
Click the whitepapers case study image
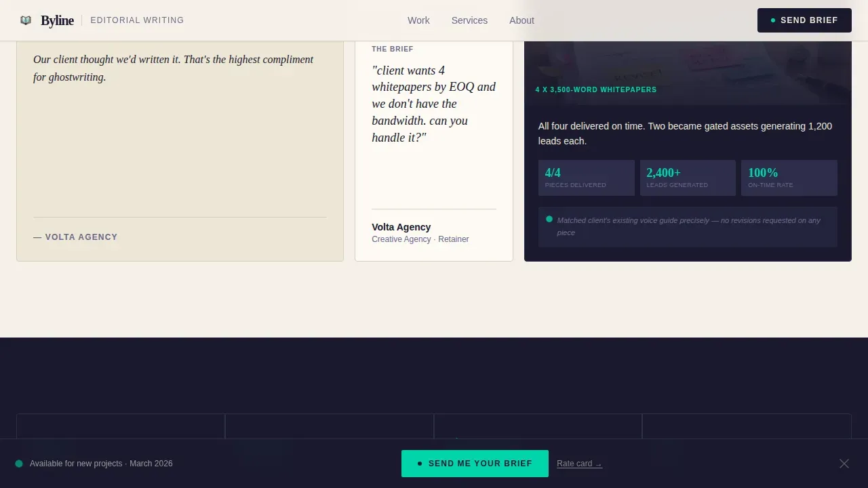click(x=688, y=73)
